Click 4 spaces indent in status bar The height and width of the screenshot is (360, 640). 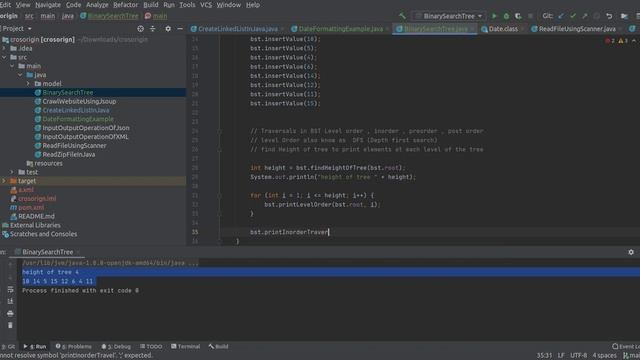(604, 356)
